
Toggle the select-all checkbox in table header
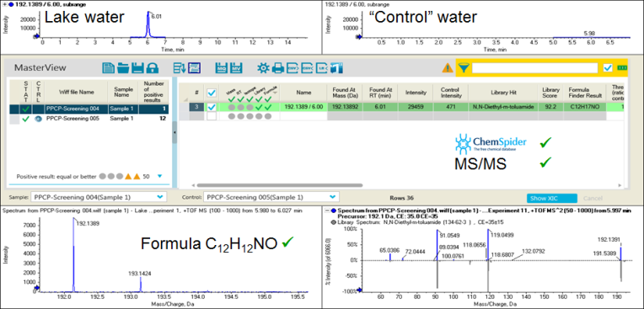pos(212,93)
